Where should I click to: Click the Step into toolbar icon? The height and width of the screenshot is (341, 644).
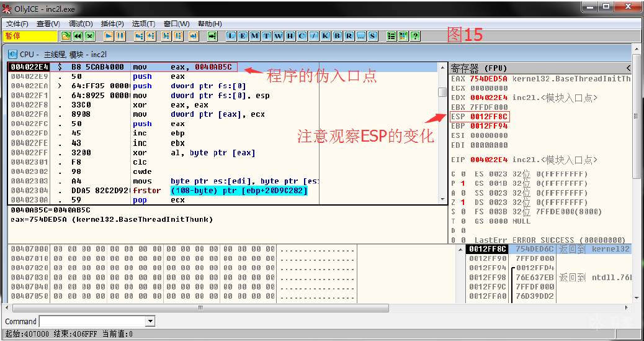click(139, 36)
